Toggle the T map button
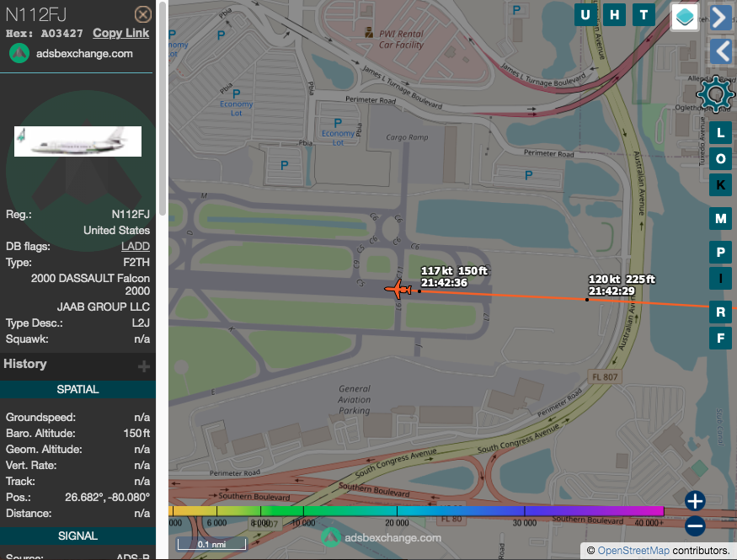The height and width of the screenshot is (560, 737). point(644,15)
